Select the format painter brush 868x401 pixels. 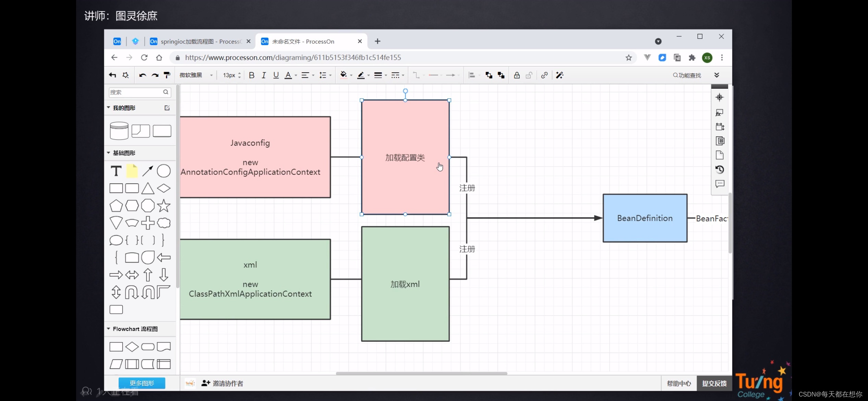click(167, 75)
